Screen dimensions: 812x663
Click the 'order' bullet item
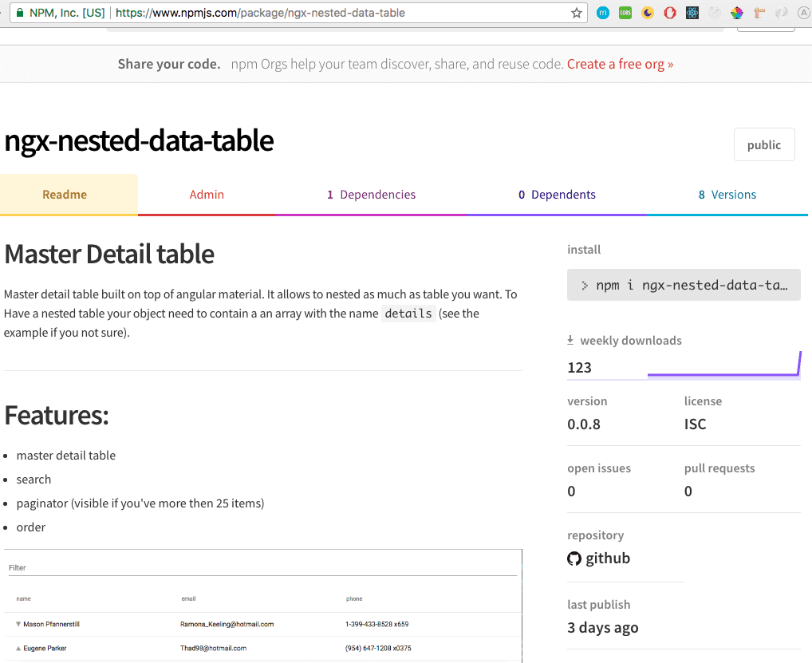pyautogui.click(x=30, y=527)
